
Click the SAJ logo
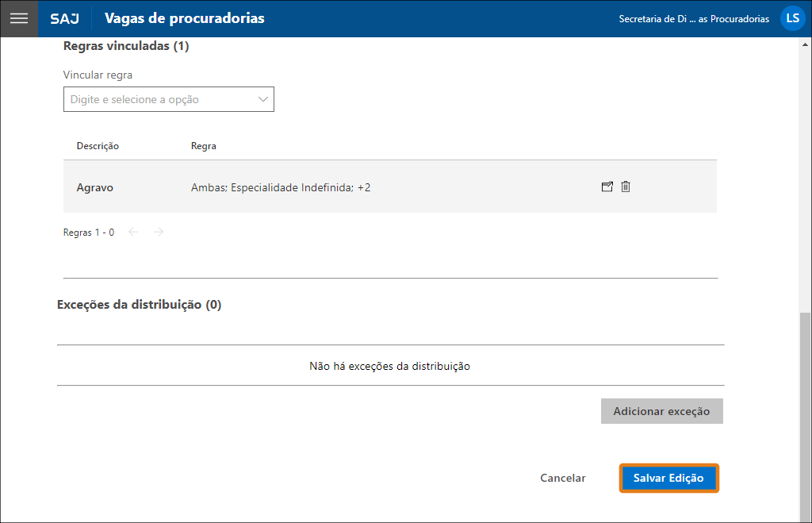coord(64,18)
